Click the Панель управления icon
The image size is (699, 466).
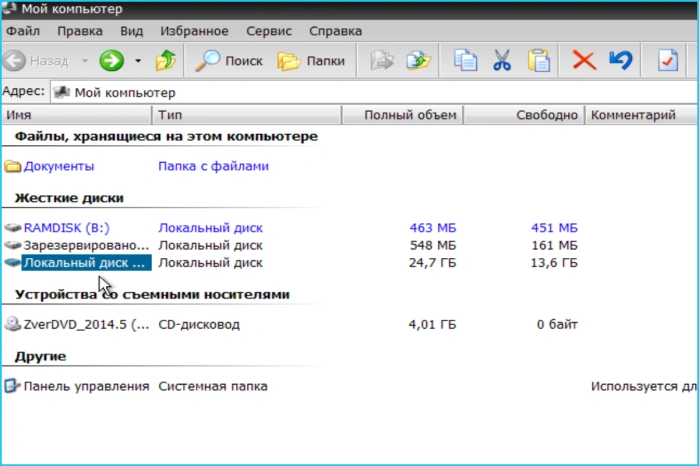coord(12,386)
